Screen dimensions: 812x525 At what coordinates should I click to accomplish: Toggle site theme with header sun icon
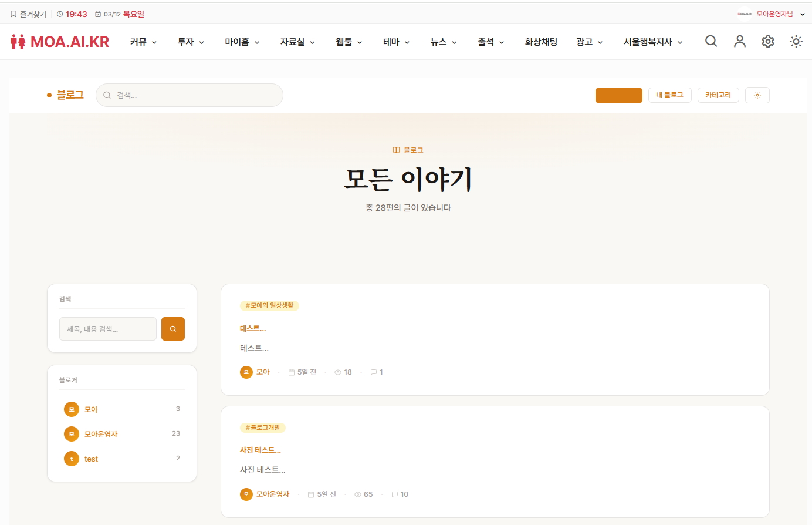pyautogui.click(x=796, y=41)
